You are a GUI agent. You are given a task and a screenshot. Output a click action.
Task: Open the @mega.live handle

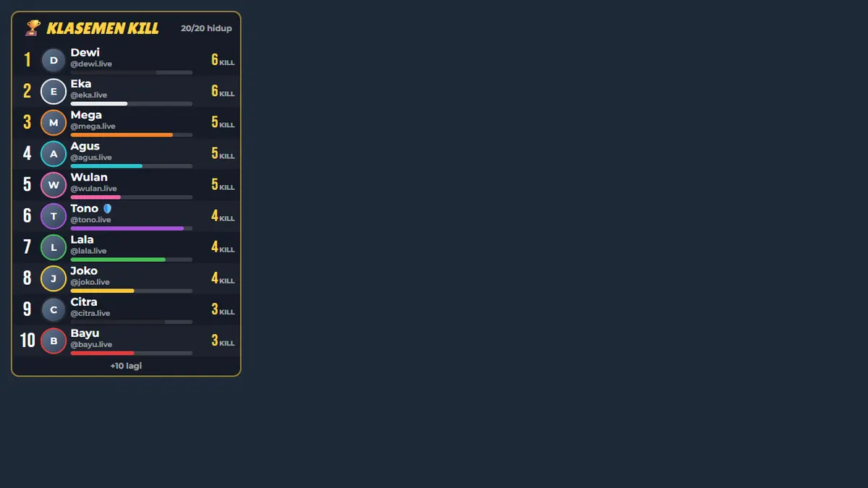pos(93,126)
